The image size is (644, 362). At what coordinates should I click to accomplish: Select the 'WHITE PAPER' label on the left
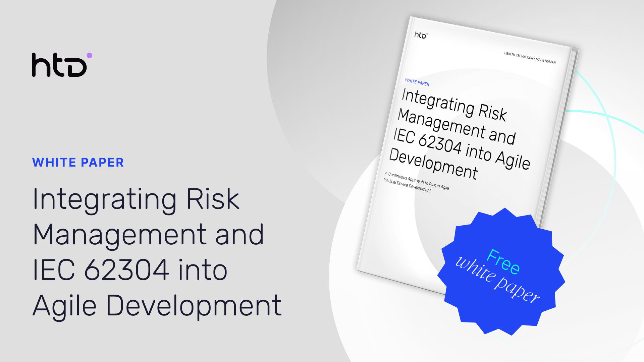(x=78, y=163)
